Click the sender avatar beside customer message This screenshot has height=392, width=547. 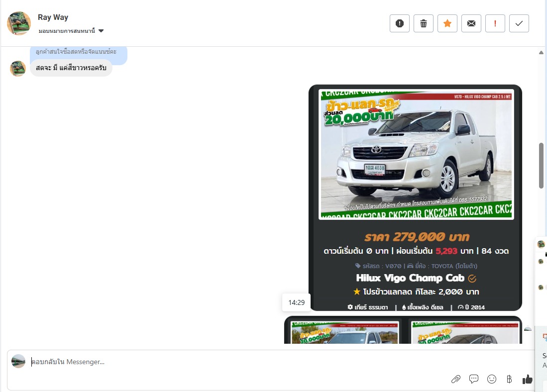click(x=18, y=68)
